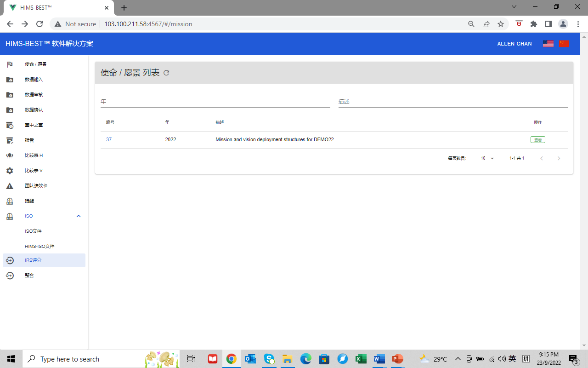Screen dimensions: 588x368
Task: Refresh the 使命 / 愿景 列表 list
Action: [166, 73]
